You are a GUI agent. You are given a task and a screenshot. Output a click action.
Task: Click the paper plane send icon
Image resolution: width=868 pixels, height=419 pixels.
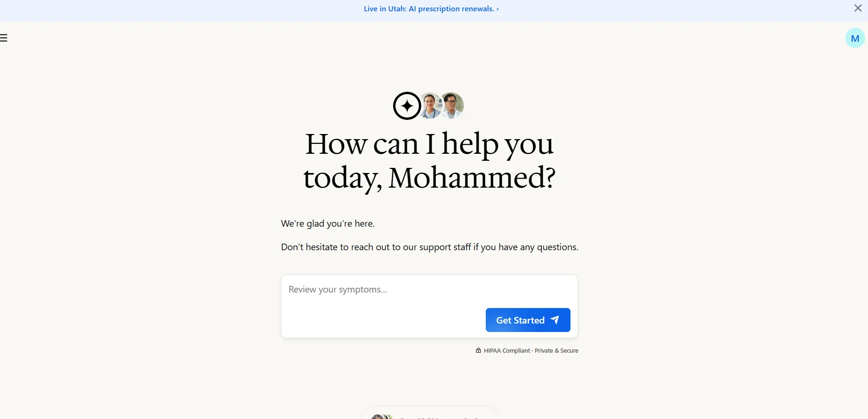coord(555,320)
